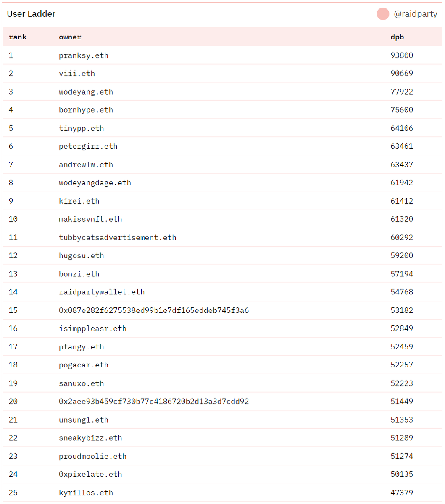Click dpb value 53182

pyautogui.click(x=402, y=310)
